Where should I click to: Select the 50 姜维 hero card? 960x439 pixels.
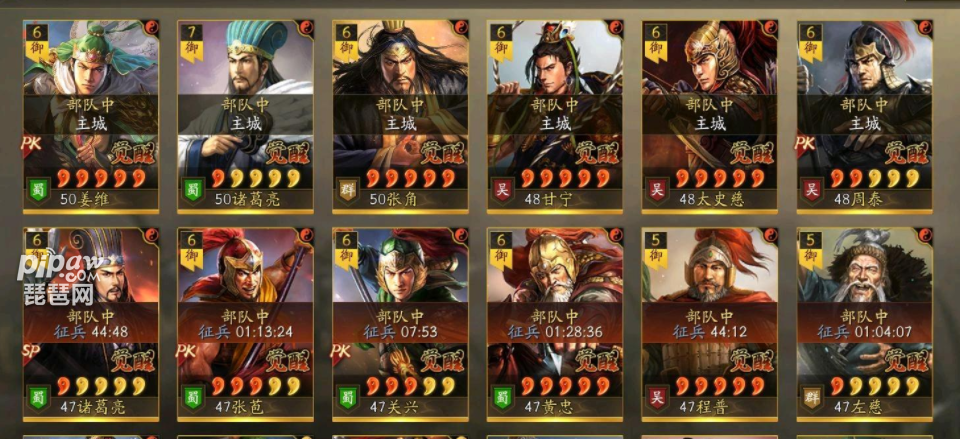tap(91, 116)
